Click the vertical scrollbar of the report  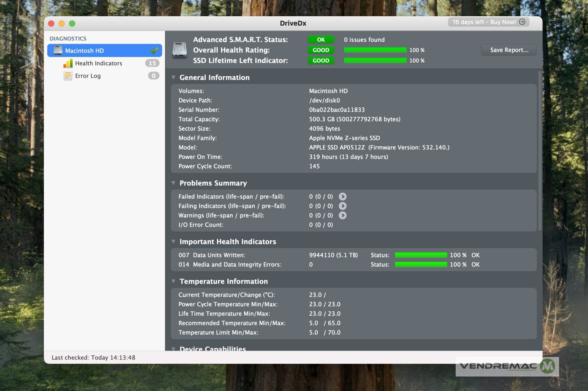pyautogui.click(x=540, y=152)
